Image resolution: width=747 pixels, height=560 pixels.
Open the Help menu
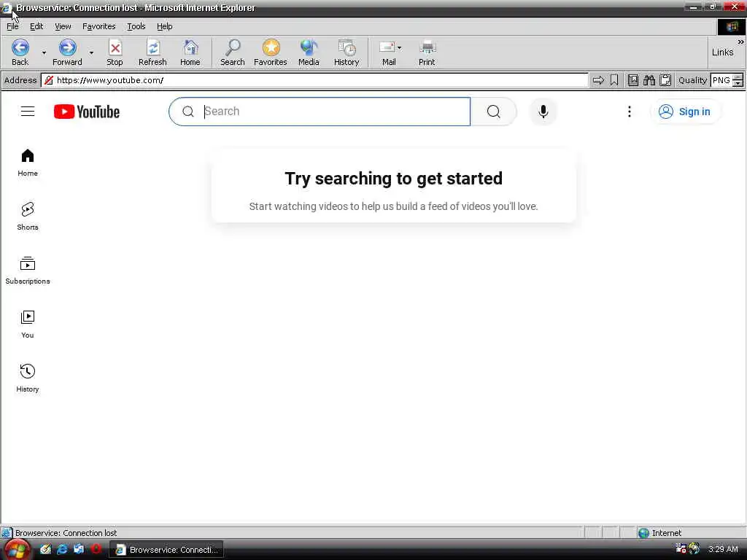[164, 26]
